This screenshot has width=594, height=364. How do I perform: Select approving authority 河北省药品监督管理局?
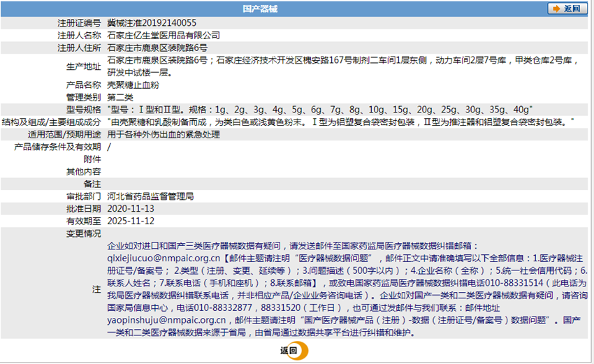coord(150,196)
